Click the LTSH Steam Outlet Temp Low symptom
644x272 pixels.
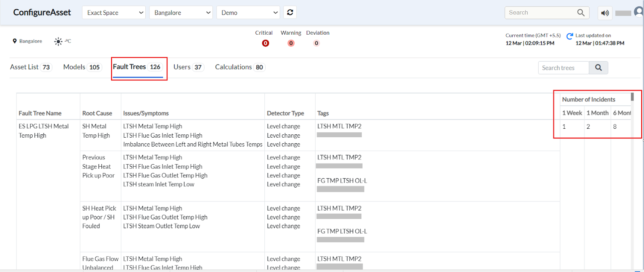click(x=162, y=226)
